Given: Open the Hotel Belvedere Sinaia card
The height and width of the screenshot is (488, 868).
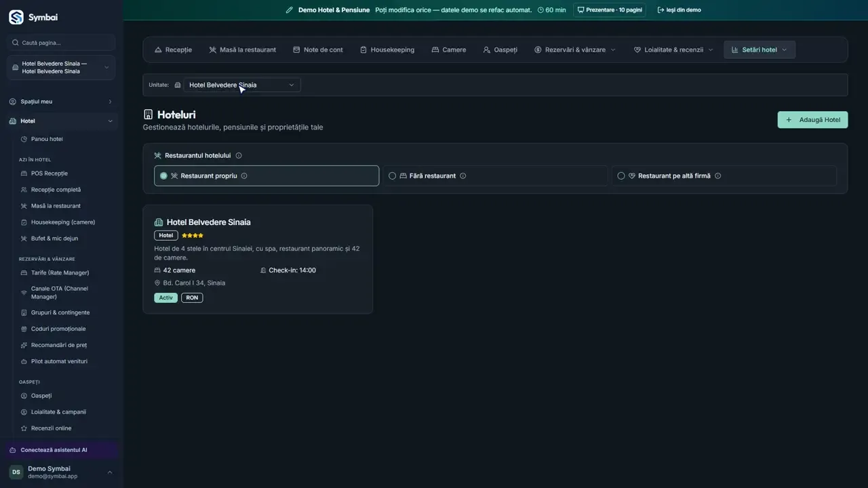Looking at the screenshot, I should 258,259.
